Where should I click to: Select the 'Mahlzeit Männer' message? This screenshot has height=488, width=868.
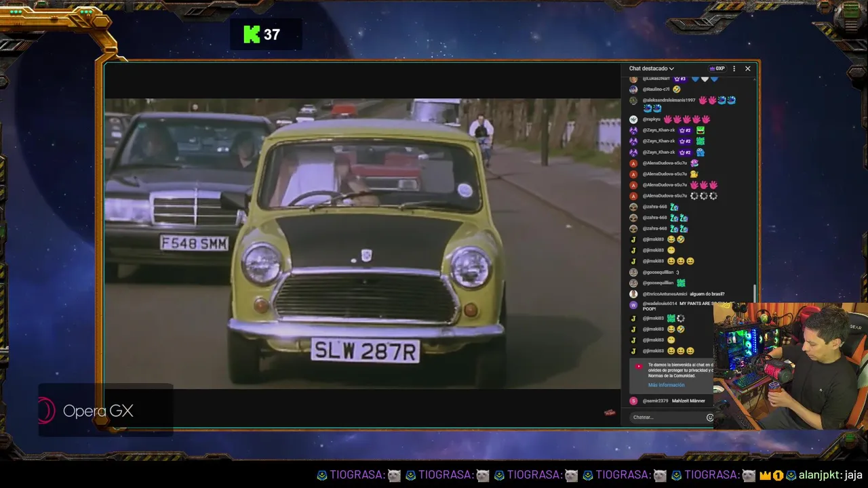[688, 401]
